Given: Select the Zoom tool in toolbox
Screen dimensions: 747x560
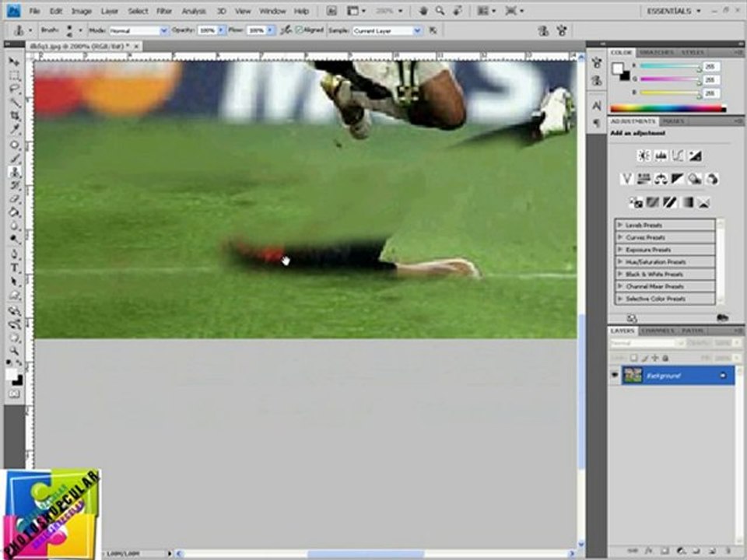Looking at the screenshot, I should (x=14, y=351).
